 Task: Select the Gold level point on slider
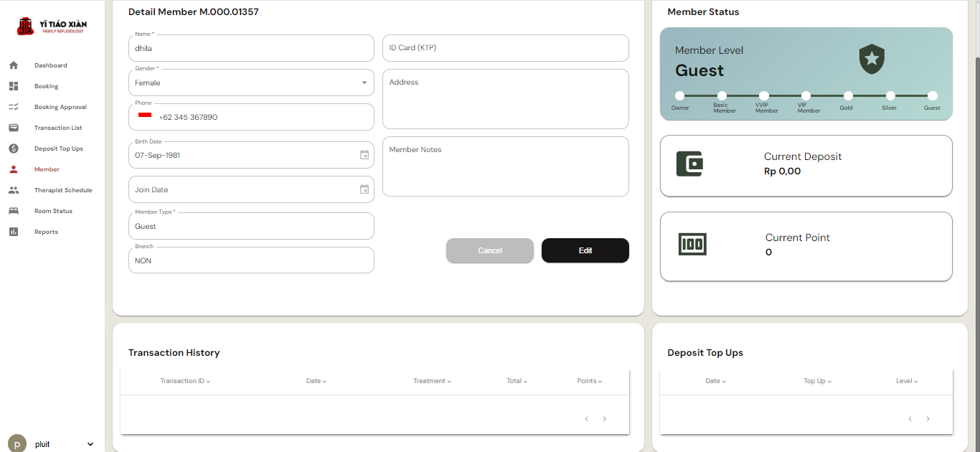tap(848, 95)
